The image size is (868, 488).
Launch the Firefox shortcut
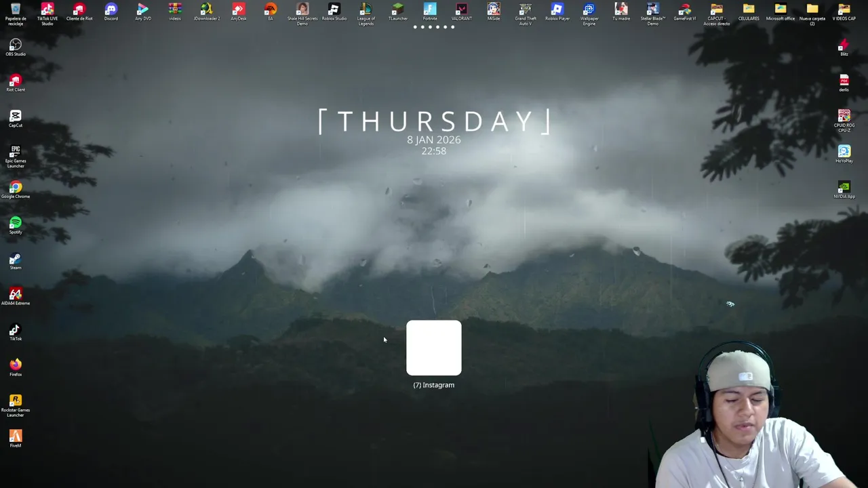[16, 366]
